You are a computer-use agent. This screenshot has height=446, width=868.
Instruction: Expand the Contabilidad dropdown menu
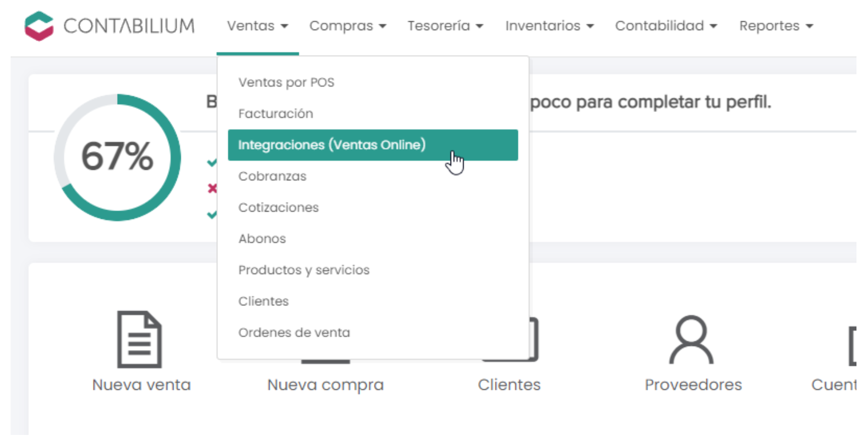[666, 26]
